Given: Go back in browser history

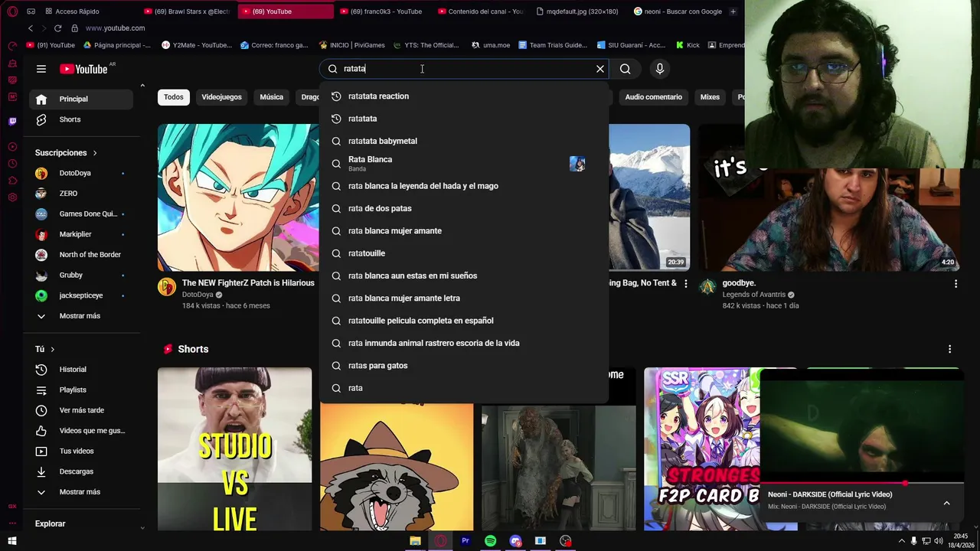Looking at the screenshot, I should click(x=31, y=28).
